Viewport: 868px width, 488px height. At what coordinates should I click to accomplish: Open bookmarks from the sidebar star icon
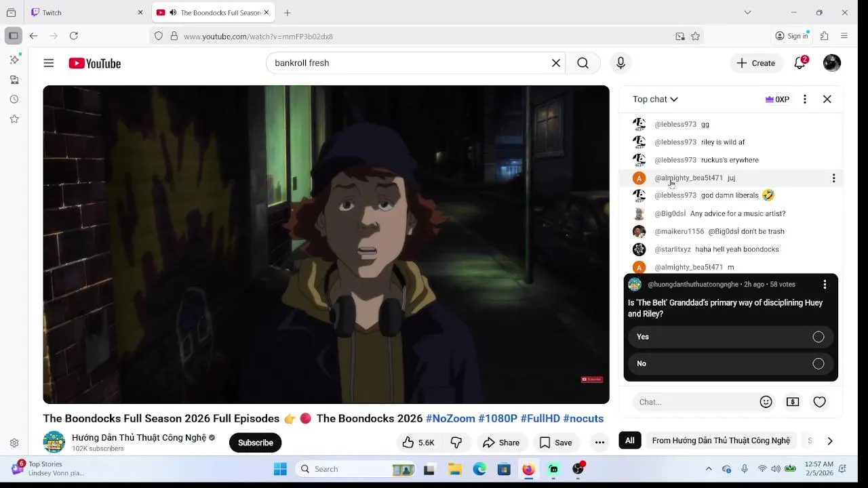14,119
